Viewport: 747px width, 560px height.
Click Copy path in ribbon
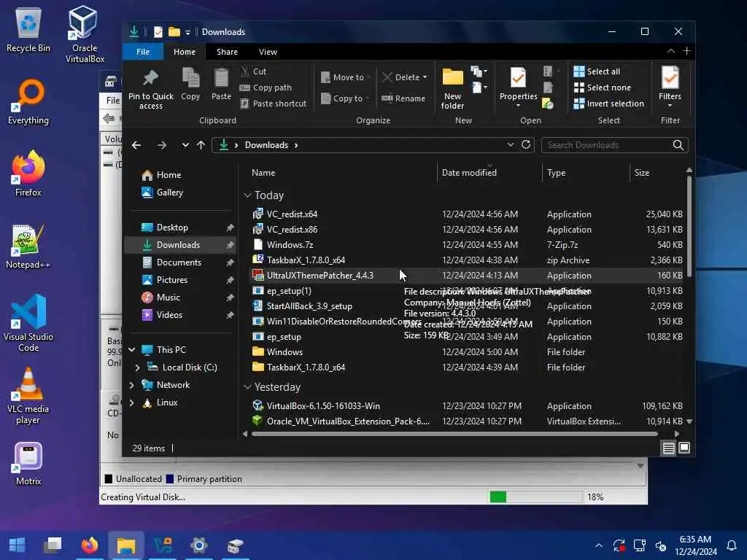pos(266,87)
